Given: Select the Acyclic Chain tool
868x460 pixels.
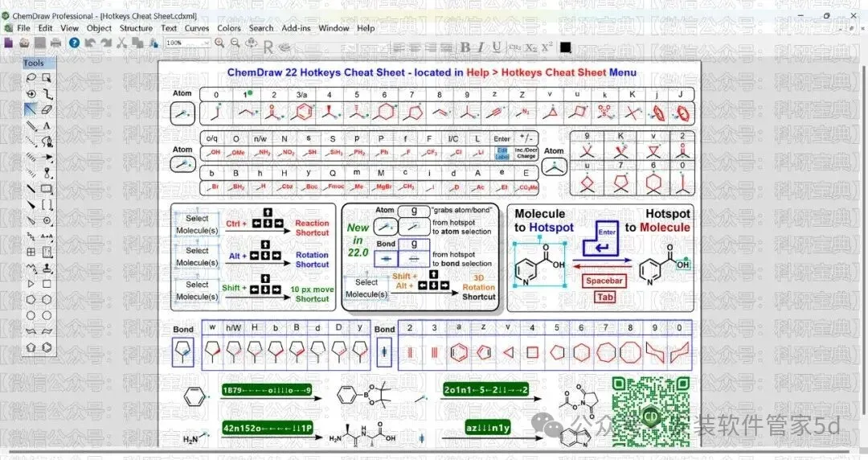Looking at the screenshot, I should point(31,269).
